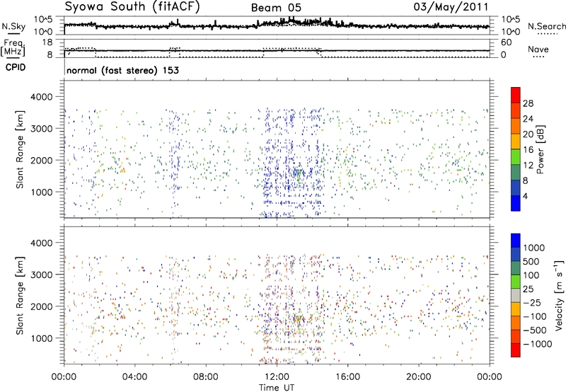Click 'Slant Range [km]' label of power panel
The image size is (566, 392).
click(x=20, y=149)
